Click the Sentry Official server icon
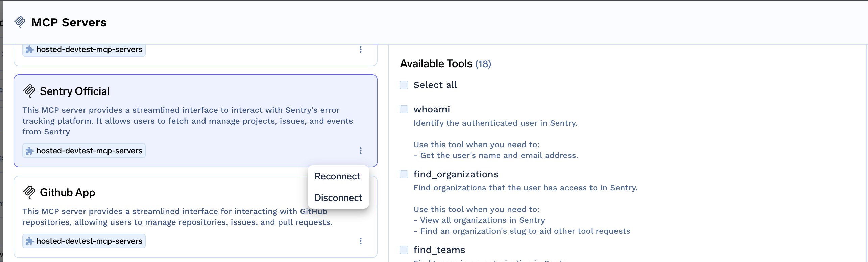This screenshot has width=868, height=262. coord(29,91)
